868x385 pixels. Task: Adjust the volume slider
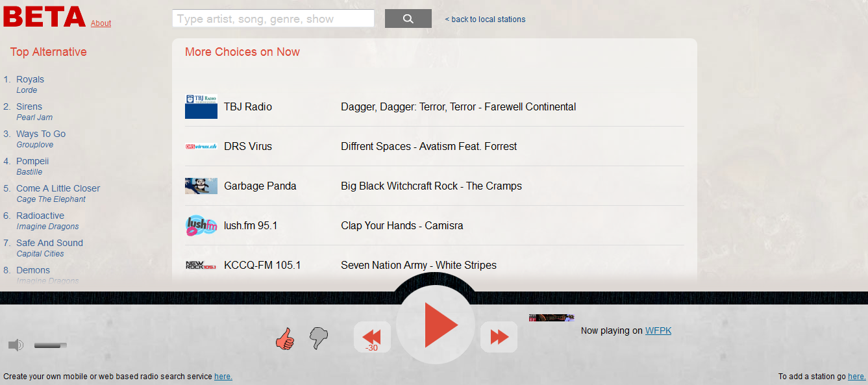49,345
